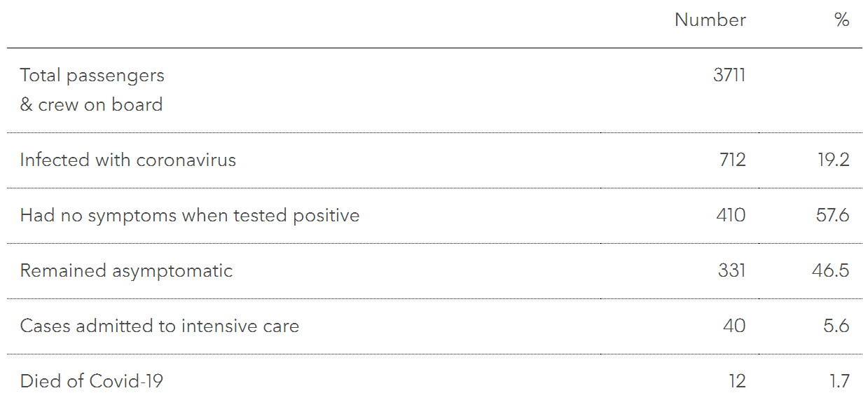Click the infected count 712
The image size is (868, 407).
(732, 160)
